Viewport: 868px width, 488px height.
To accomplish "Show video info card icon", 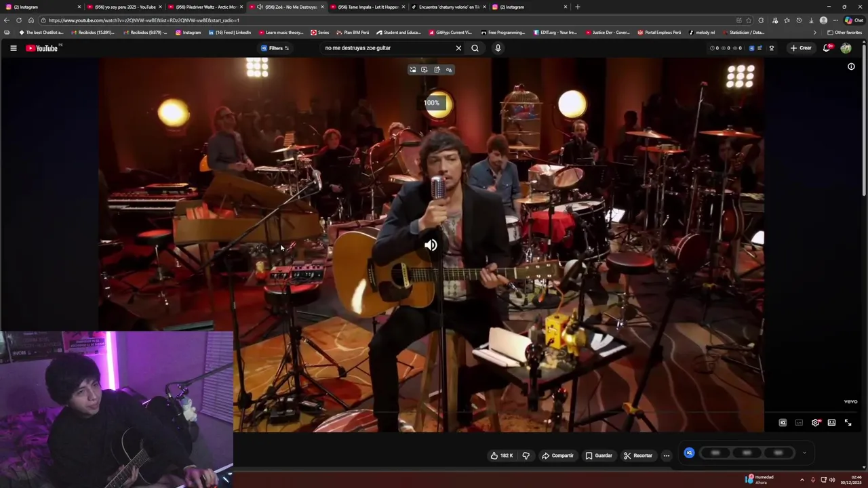I will (851, 66).
